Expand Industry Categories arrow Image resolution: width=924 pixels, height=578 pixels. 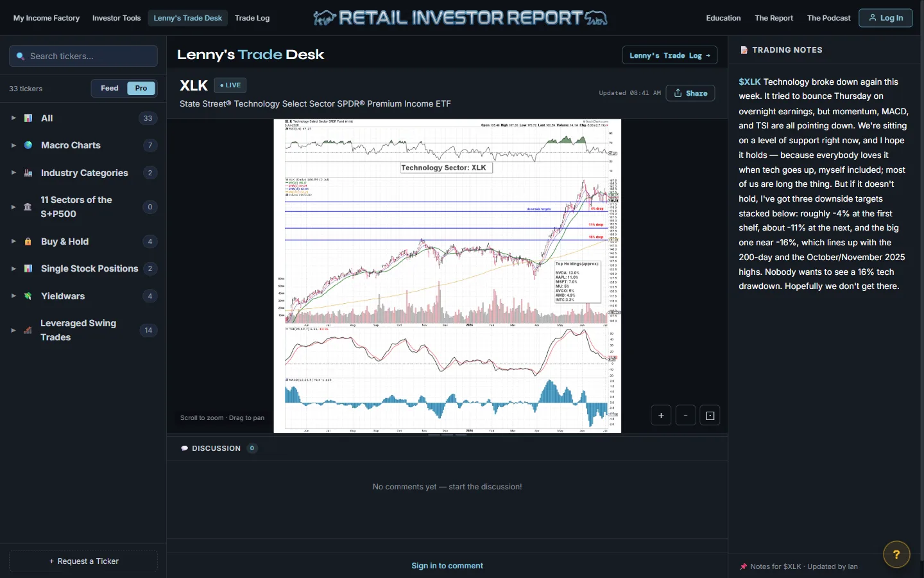pyautogui.click(x=13, y=173)
